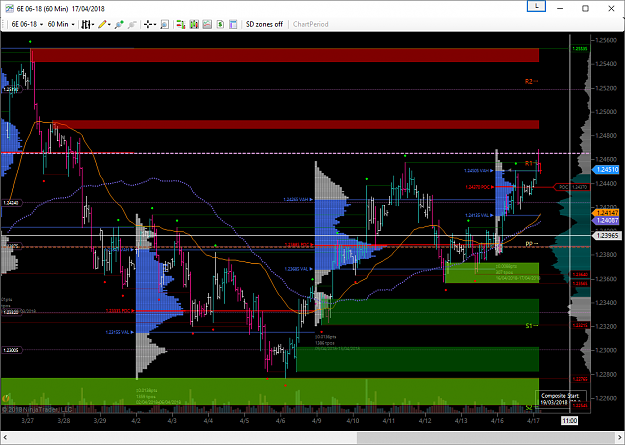Click the toolbar grip handle
This screenshot has width=625, height=445.
point(4,24)
